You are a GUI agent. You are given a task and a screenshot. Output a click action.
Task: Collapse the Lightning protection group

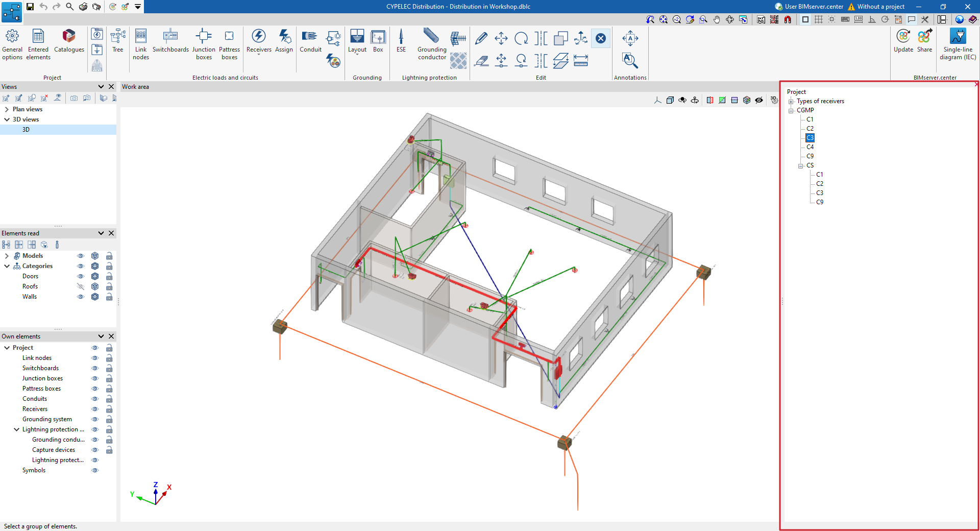coord(16,429)
